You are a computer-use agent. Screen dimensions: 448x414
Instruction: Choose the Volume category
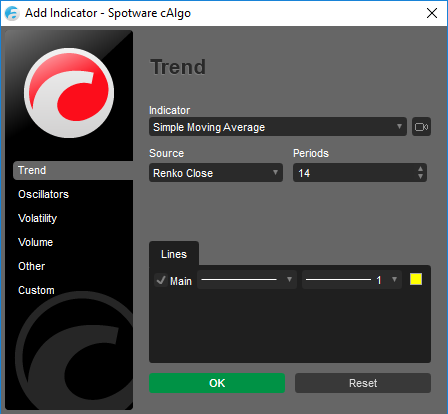[36, 242]
